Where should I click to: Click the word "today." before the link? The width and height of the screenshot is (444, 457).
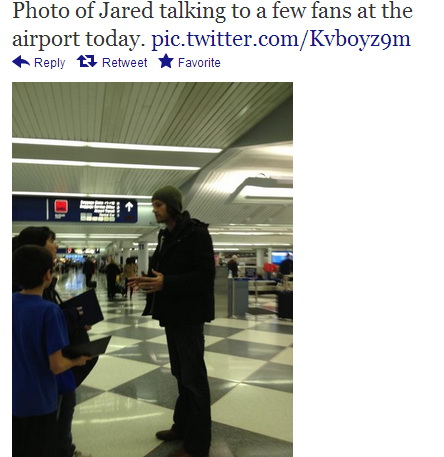pos(115,40)
